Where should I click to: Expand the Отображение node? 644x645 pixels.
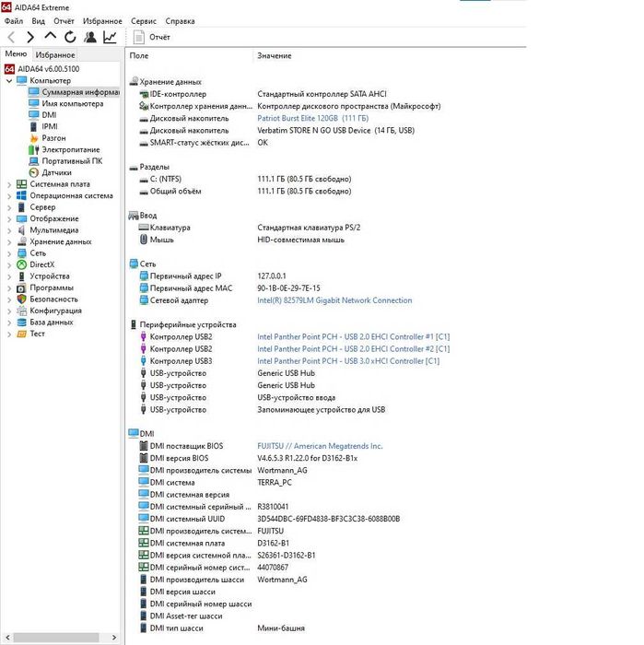pyautogui.click(x=9, y=219)
